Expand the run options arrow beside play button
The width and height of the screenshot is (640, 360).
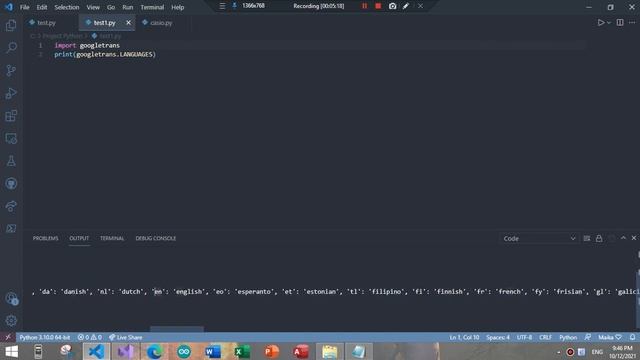(x=609, y=23)
